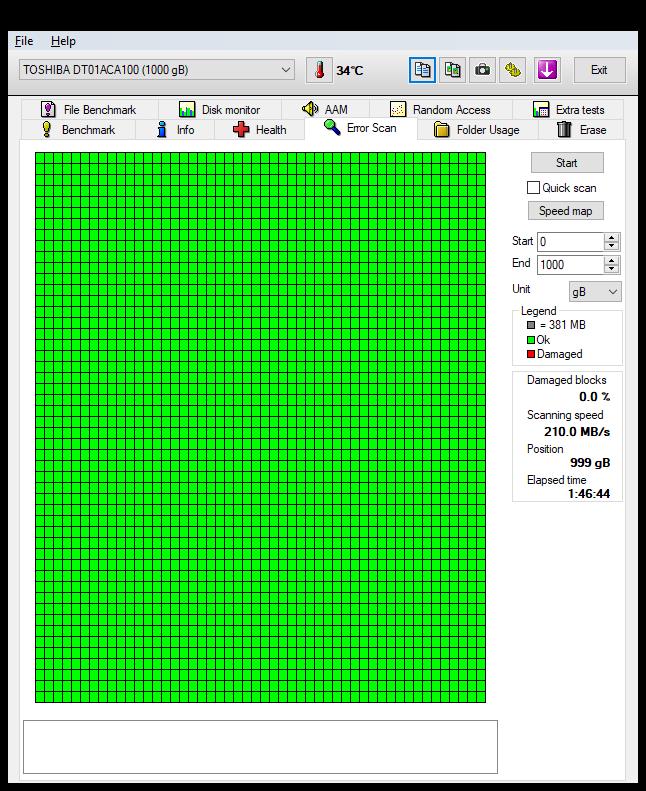Open the Help menu
The width and height of the screenshot is (646, 791).
tap(63, 41)
